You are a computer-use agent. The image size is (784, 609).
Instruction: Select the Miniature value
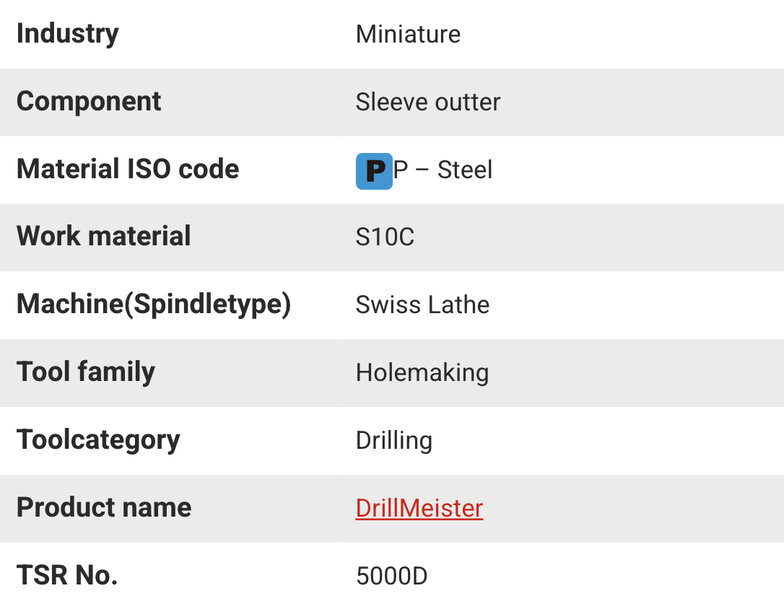408,34
